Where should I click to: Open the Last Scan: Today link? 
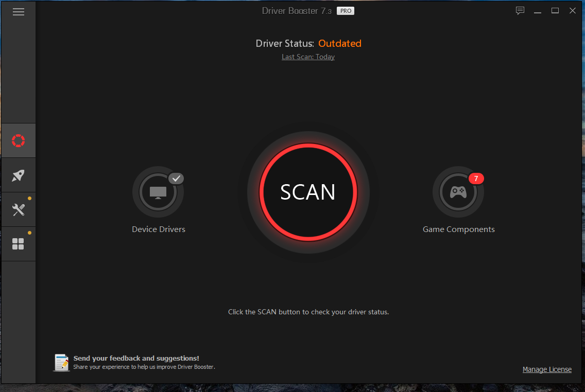[308, 57]
